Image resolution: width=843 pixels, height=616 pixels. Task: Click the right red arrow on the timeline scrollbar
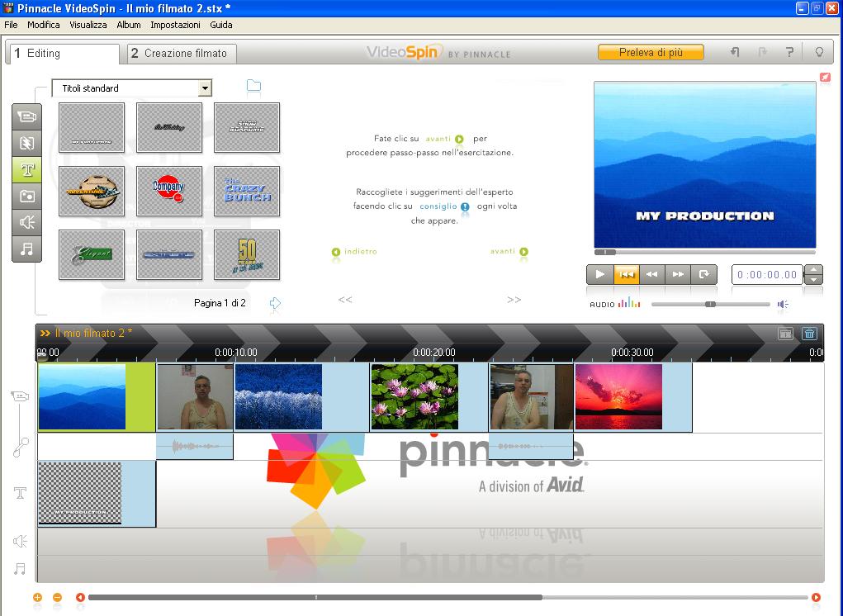[x=816, y=597]
